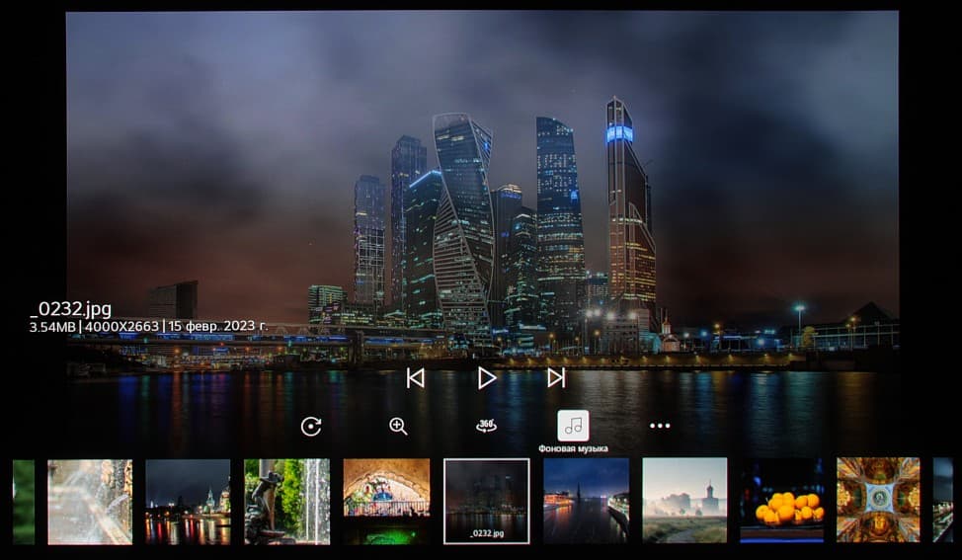Open the fountain spray close-up thumbnail
Image resolution: width=962 pixels, height=560 pixels.
coord(90,502)
